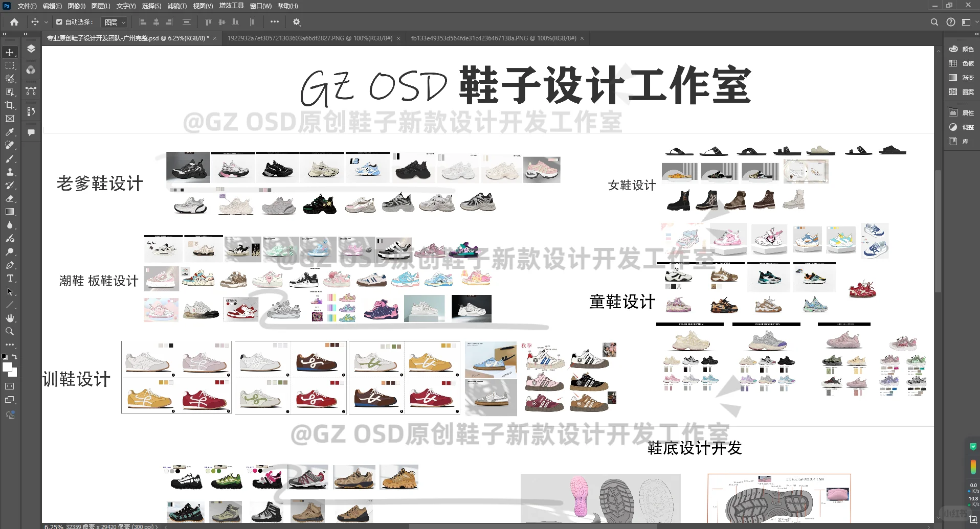This screenshot has height=529, width=980.
Task: Toggle the 自动选择 checkbox in options bar
Action: (58, 21)
